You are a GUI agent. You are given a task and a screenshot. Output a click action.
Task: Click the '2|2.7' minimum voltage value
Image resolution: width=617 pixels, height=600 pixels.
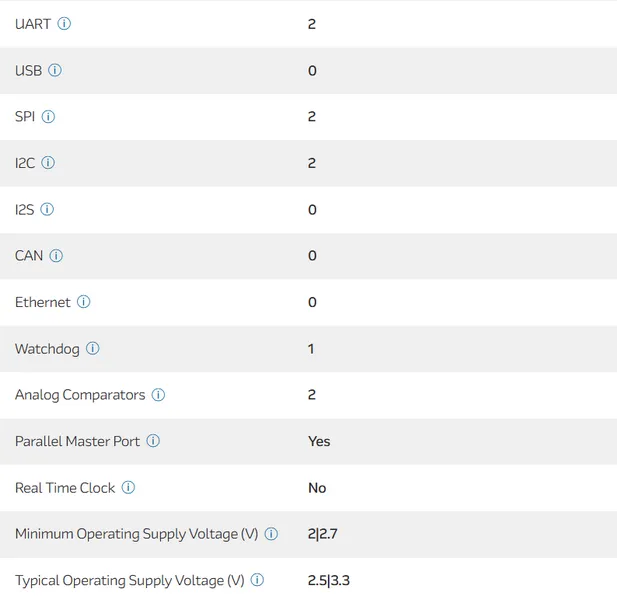[x=323, y=534]
